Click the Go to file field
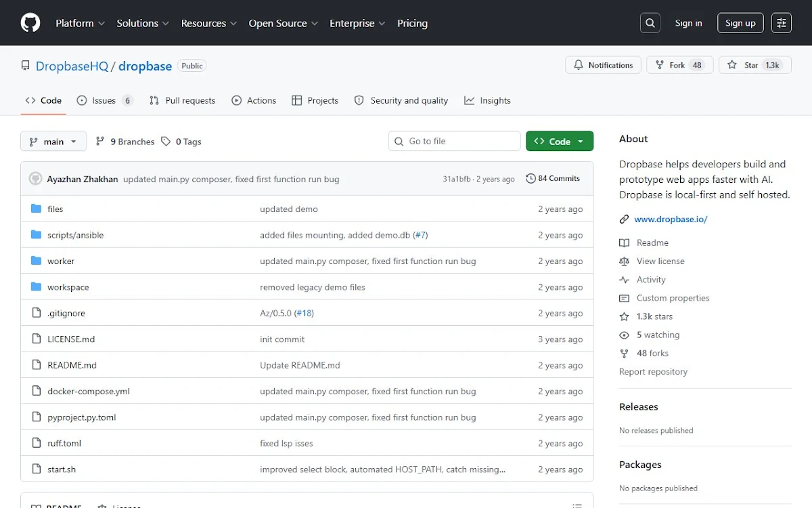The width and height of the screenshot is (812, 508). pyautogui.click(x=454, y=141)
